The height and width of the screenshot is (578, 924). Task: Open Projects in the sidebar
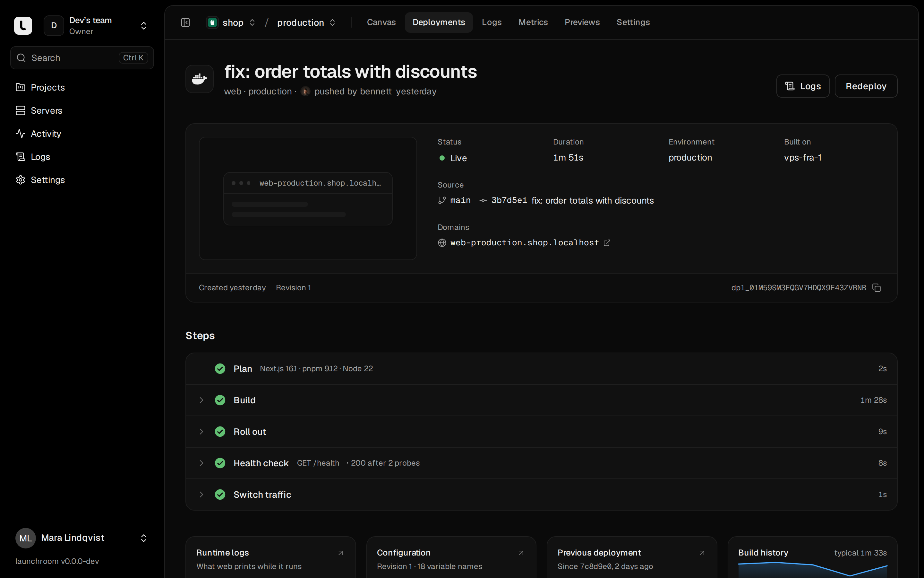[x=82, y=88]
